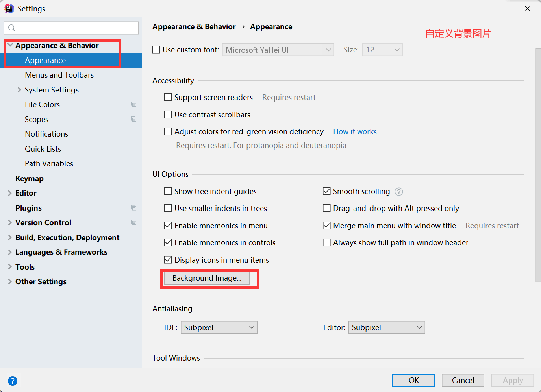Enable the Use custom font checkbox

(x=156, y=50)
